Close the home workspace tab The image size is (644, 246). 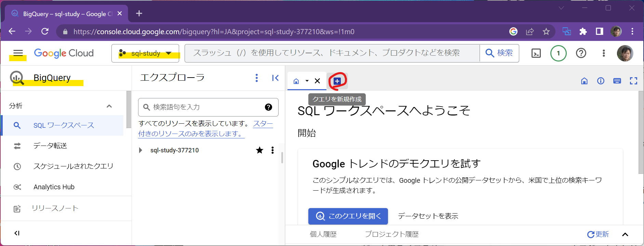point(317,81)
